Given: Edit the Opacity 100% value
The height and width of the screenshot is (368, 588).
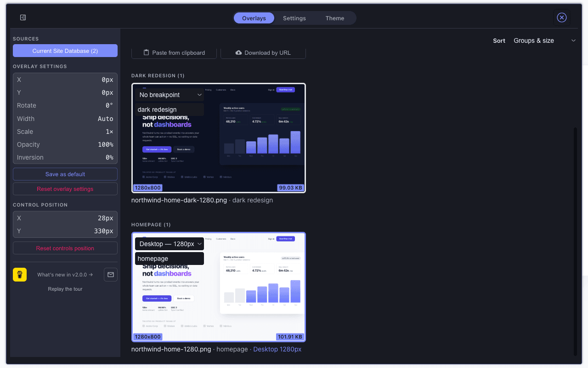Looking at the screenshot, I should click(x=65, y=144).
